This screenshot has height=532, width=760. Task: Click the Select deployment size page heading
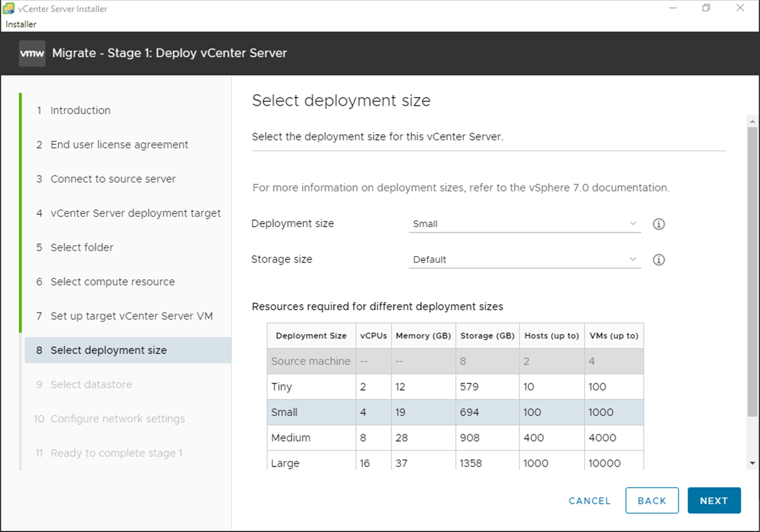click(x=341, y=101)
